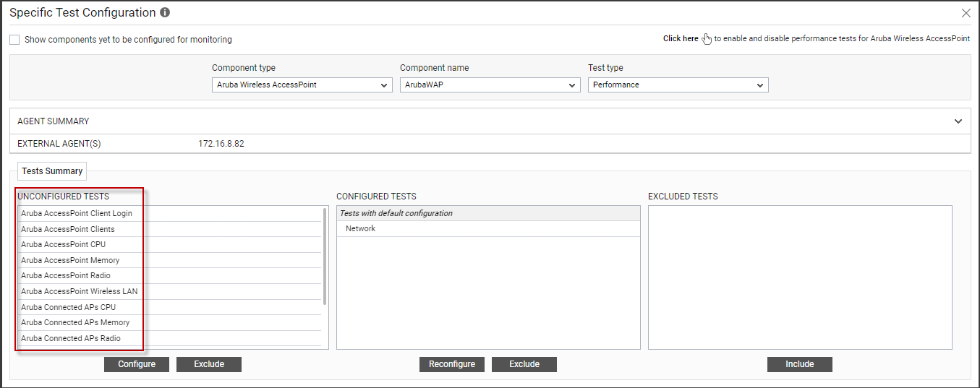Follow the Click here link for enabling tests
Image resolution: width=980 pixels, height=388 pixels.
681,39
